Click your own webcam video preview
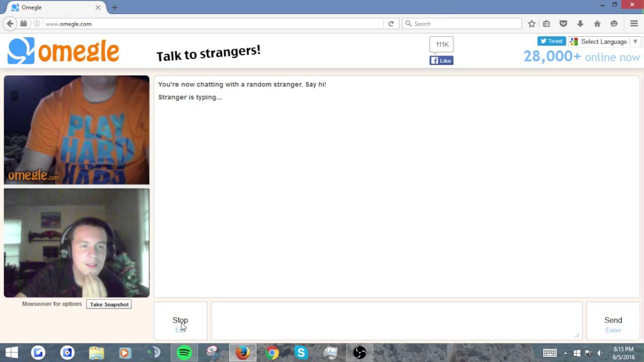Image resolution: width=644 pixels, height=362 pixels. [76, 243]
